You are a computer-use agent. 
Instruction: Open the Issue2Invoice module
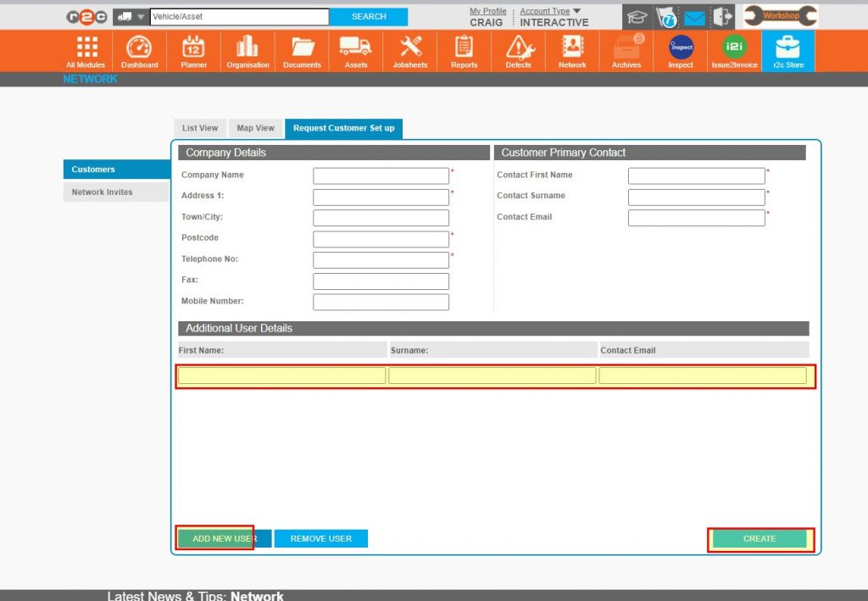point(734,50)
